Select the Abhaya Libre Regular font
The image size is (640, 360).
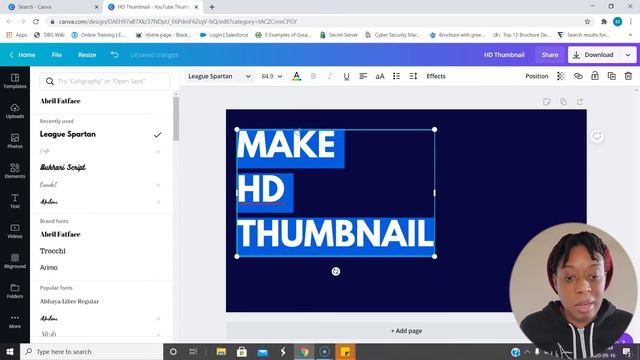coord(69,301)
